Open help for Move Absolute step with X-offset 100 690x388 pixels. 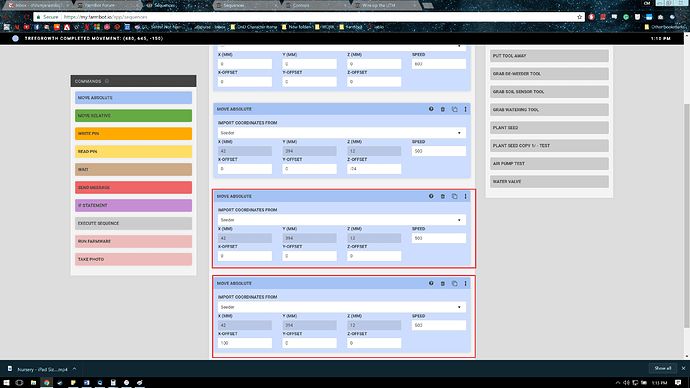point(431,283)
